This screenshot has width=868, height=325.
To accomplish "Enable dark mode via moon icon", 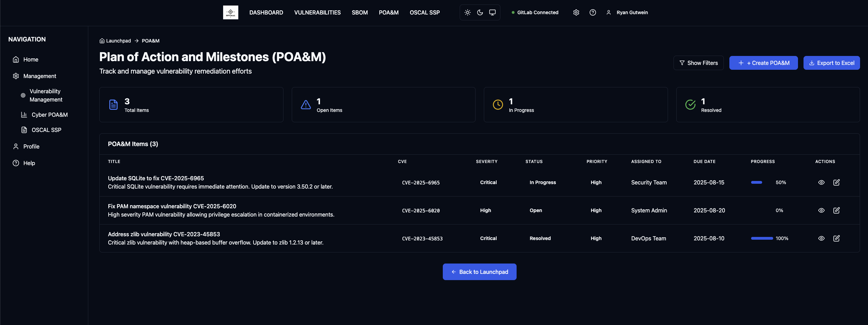I will 480,12.
